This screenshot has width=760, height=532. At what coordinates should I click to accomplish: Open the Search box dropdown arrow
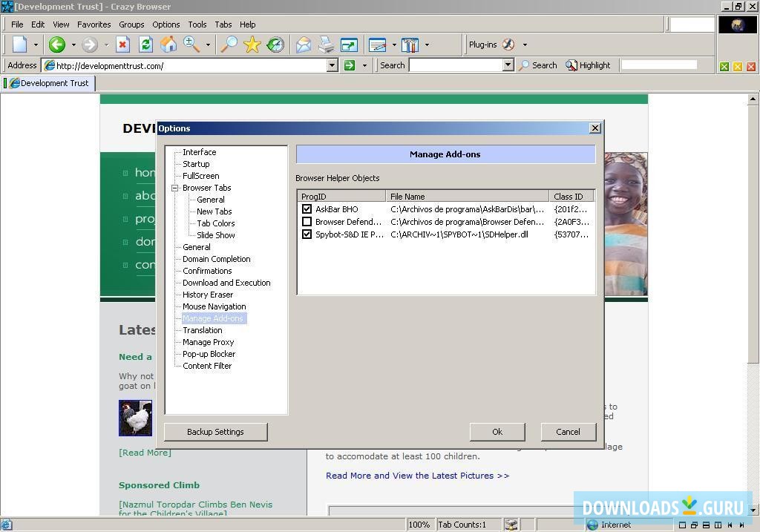pyautogui.click(x=508, y=65)
